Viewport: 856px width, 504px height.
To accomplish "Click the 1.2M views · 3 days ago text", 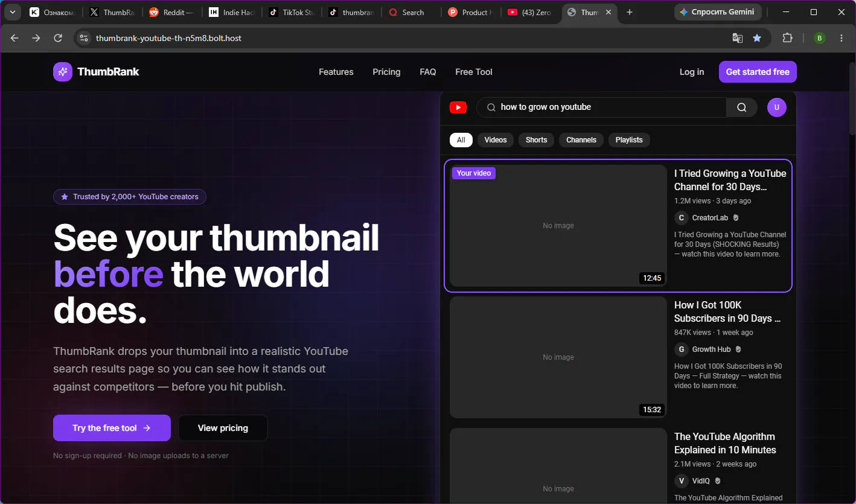I will coord(713,201).
